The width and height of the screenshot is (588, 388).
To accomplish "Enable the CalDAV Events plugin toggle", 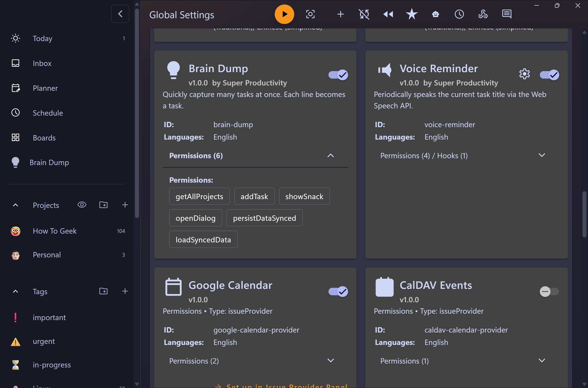I will (549, 292).
